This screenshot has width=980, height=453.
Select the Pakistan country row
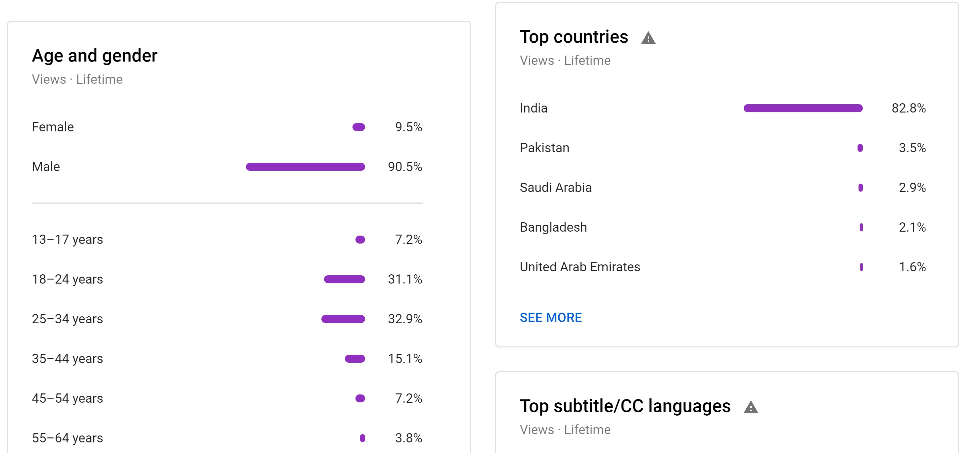tap(723, 148)
